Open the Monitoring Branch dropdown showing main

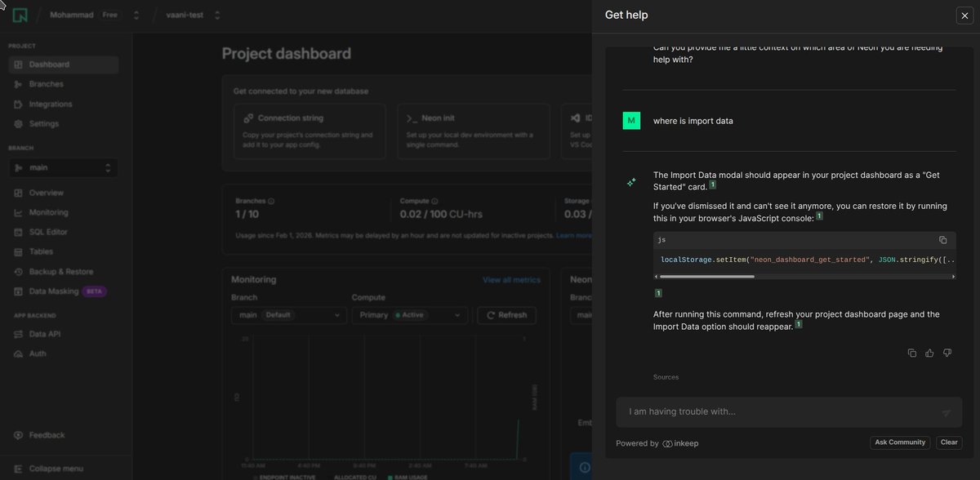point(289,315)
